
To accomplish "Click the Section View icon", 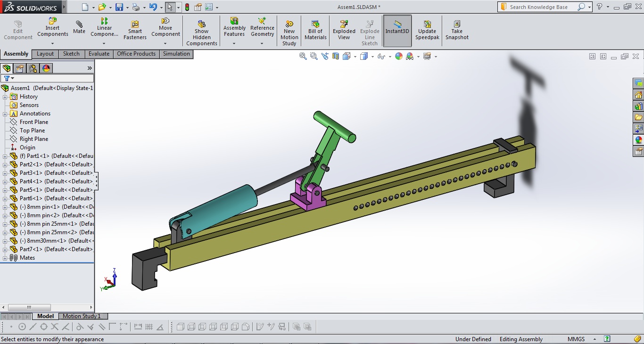I will coord(336,56).
